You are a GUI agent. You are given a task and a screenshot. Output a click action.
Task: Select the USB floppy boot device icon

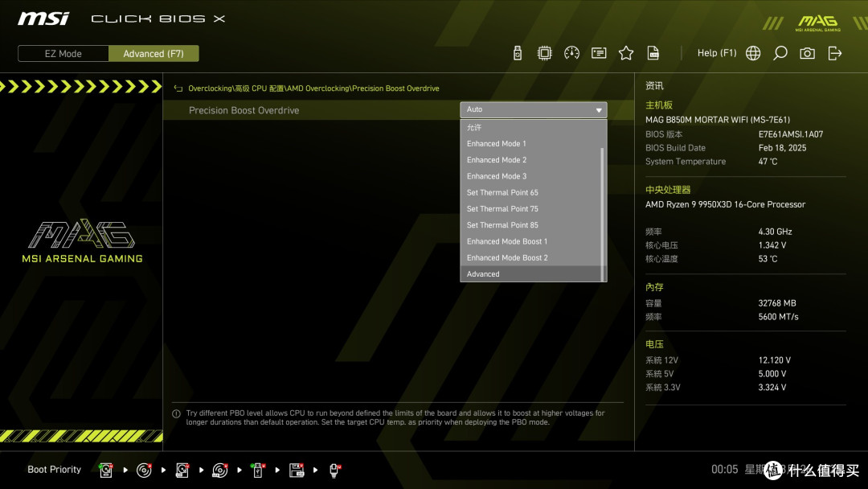coord(297,471)
